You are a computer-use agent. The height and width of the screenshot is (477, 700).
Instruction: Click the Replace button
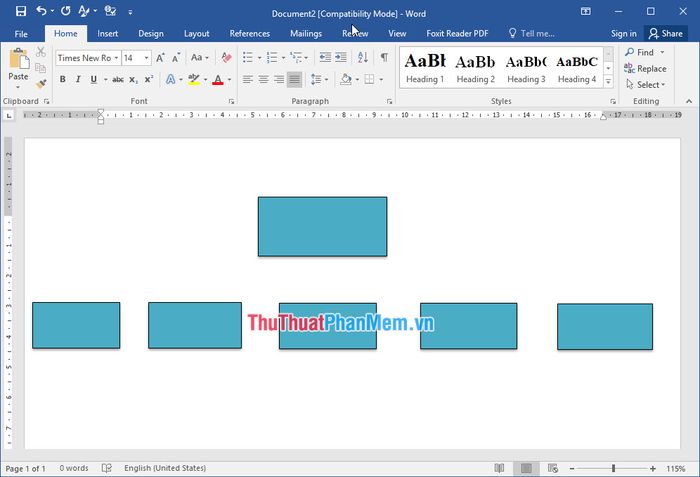coord(645,69)
